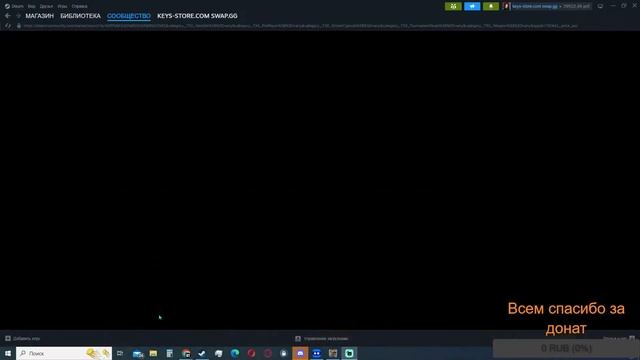Open the KEYS-STORE.COM SWAP.GG profile tab
Image resolution: width=640 pixels, height=360 pixels.
(197, 16)
